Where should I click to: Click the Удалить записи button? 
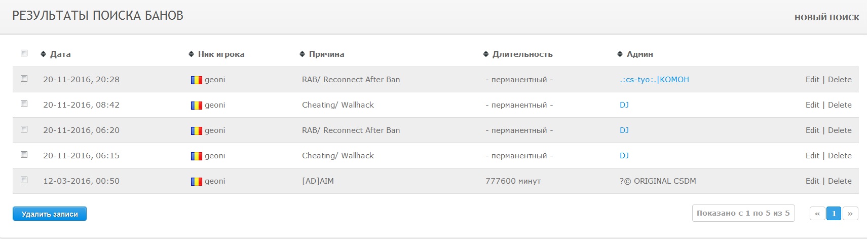50,214
